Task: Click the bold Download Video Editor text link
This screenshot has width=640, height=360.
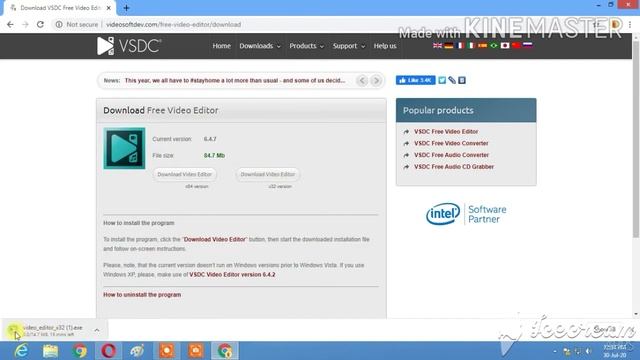Action: [x=215, y=240]
